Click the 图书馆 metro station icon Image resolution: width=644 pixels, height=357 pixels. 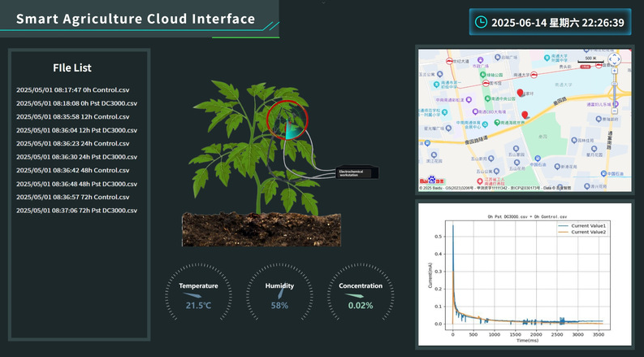tap(486, 83)
